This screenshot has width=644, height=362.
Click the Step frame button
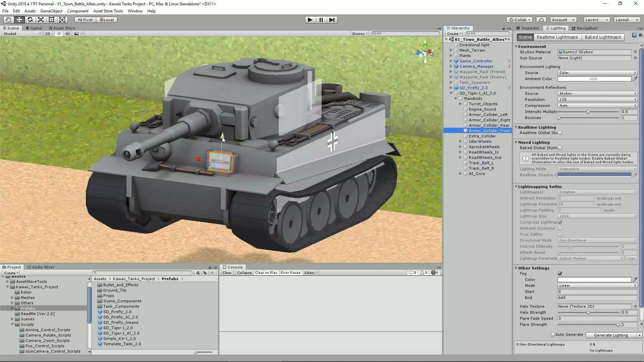coord(332,20)
